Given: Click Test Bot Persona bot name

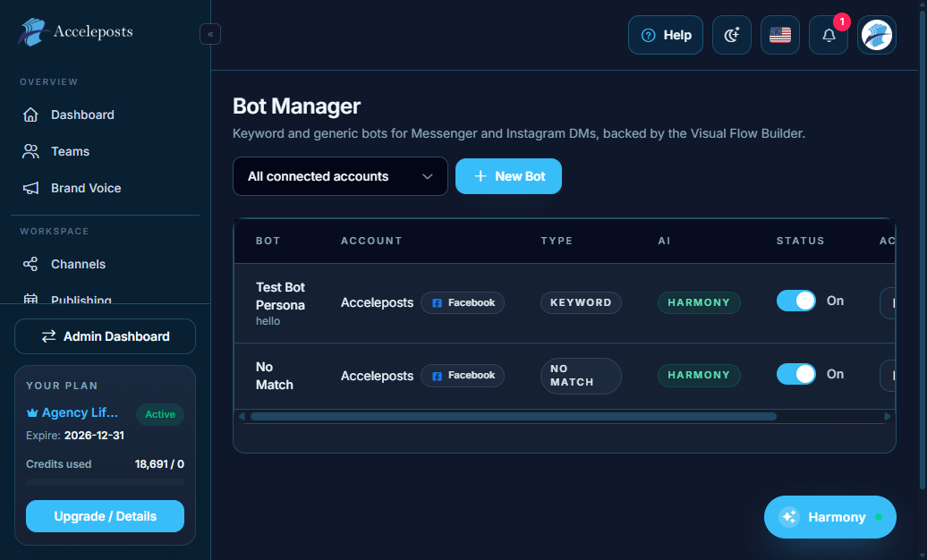Looking at the screenshot, I should pyautogui.click(x=280, y=296).
